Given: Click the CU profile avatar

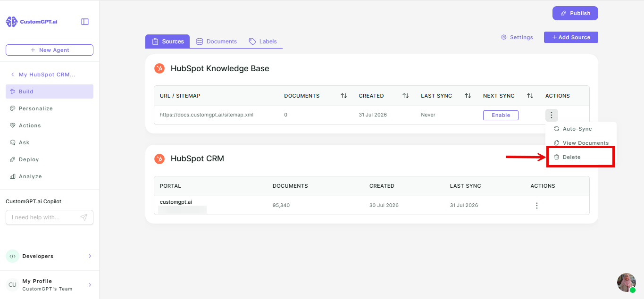Looking at the screenshot, I should [12, 284].
